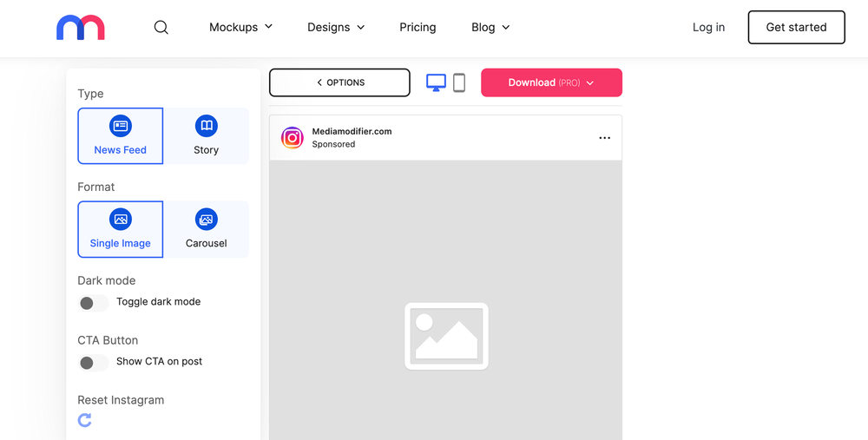This screenshot has width=868, height=440.
Task: Click the Mediamodifier.com account name
Action: click(x=352, y=131)
